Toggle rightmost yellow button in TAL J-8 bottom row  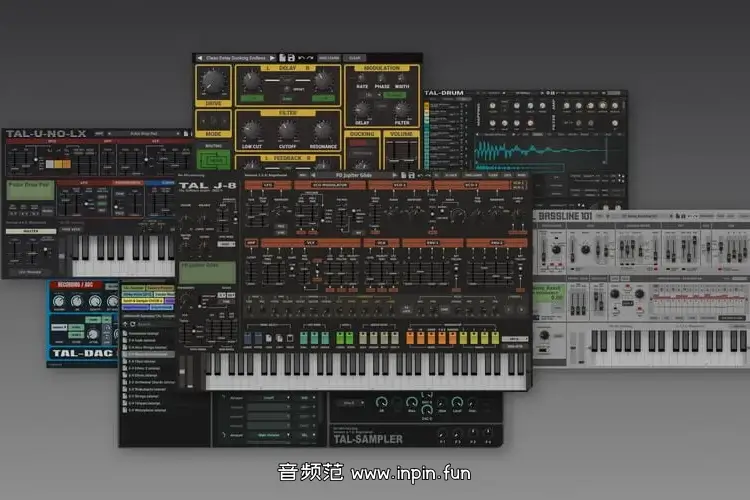[495, 339]
